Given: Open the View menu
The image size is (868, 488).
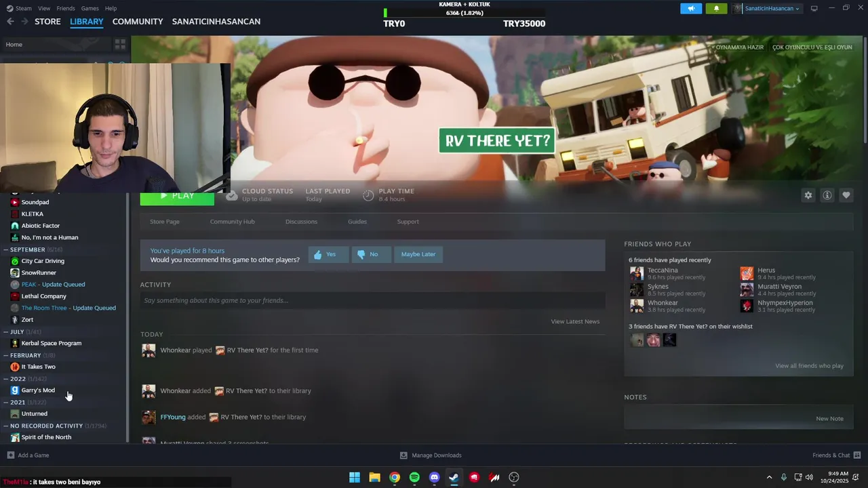Looking at the screenshot, I should tap(44, 8).
